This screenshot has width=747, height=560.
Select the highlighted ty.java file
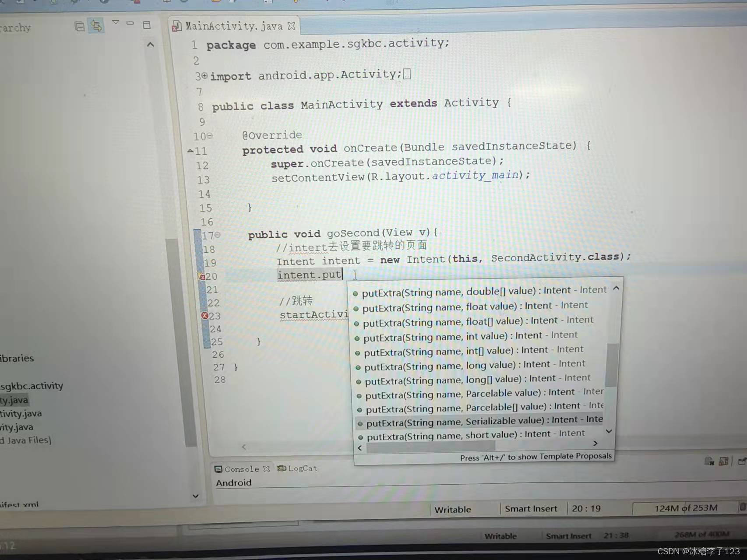point(14,400)
